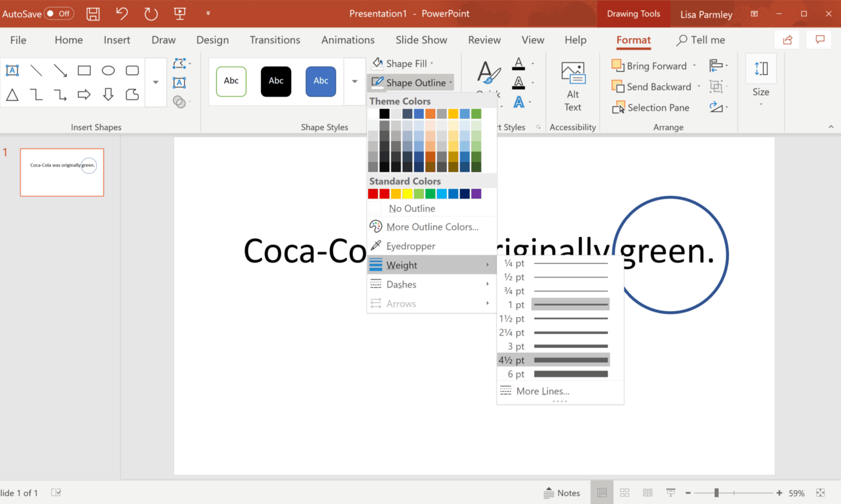Click the Redo arrow icon
This screenshot has width=841, height=504.
click(151, 13)
